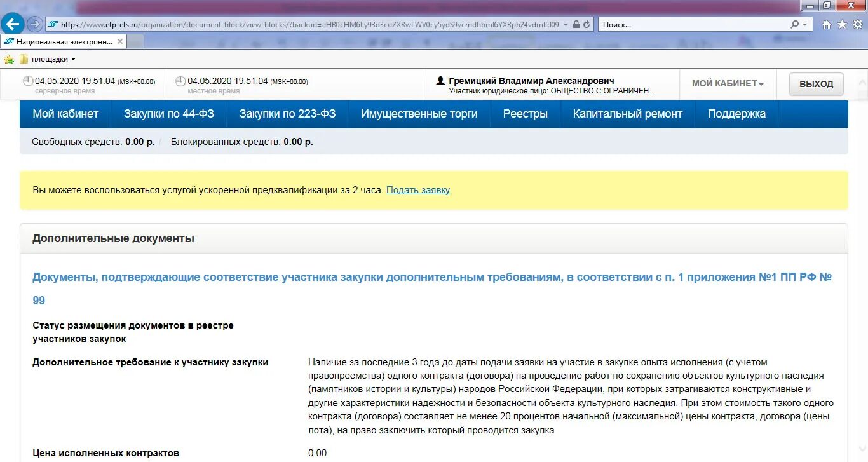
Task: Click the blue ПП РФ № 99 documents heading
Action: click(x=432, y=289)
